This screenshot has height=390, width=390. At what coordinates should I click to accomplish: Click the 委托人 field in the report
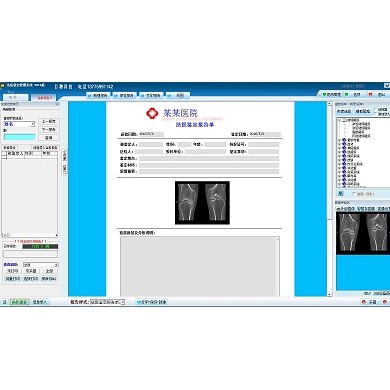149,152
